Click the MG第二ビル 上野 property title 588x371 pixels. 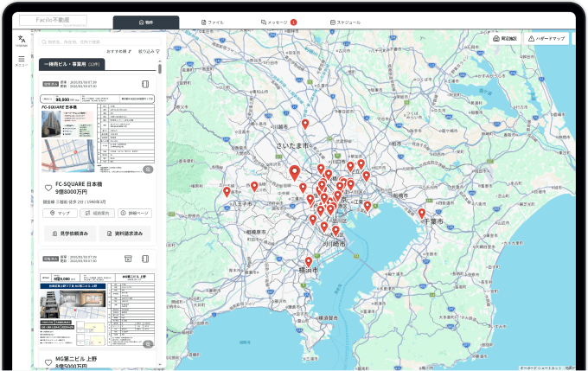point(76,359)
